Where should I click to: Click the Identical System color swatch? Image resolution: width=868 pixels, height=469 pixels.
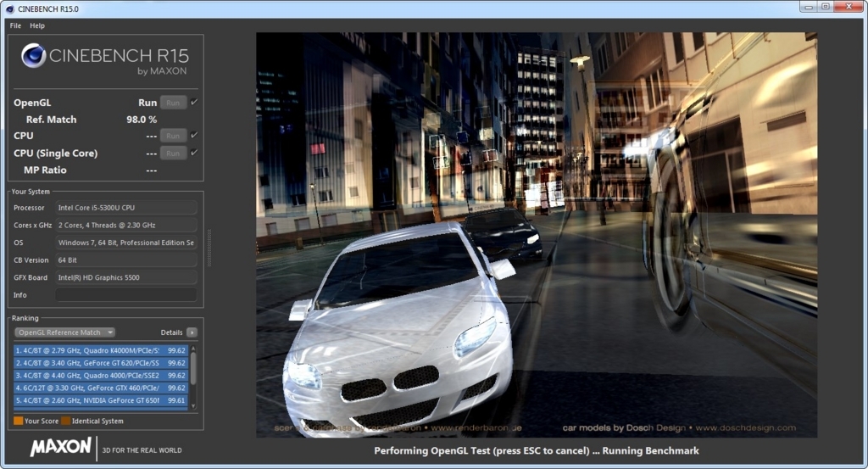[x=65, y=421]
